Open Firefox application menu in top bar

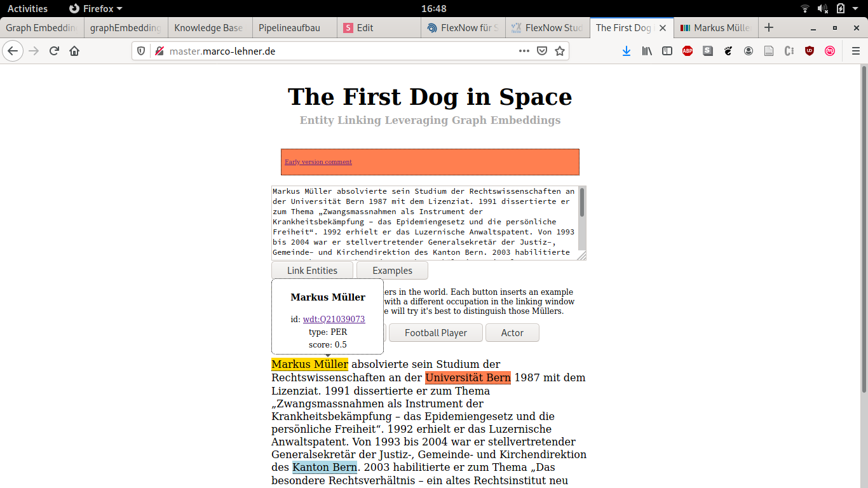pyautogui.click(x=96, y=8)
